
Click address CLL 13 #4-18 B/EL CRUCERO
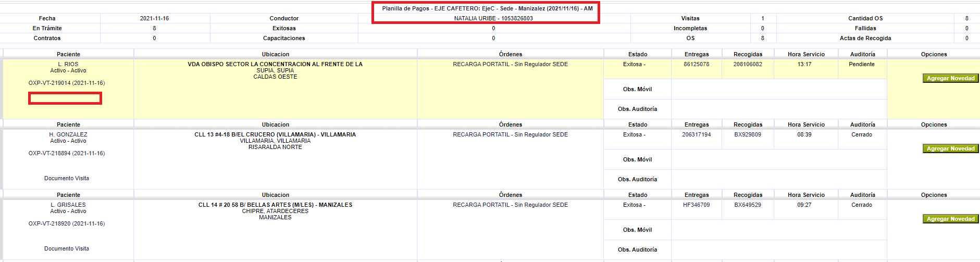[275, 134]
